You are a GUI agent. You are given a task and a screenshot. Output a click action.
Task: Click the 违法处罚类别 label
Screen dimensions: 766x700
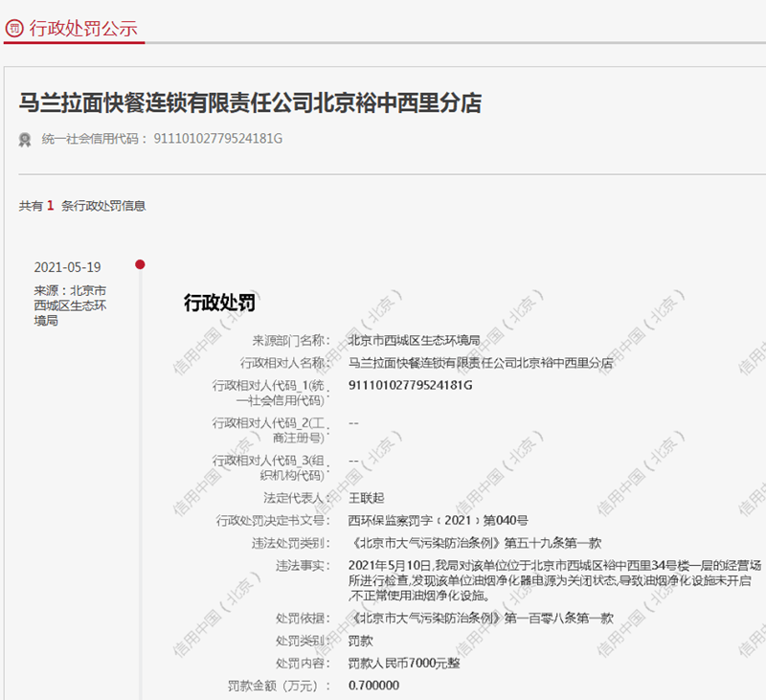291,543
